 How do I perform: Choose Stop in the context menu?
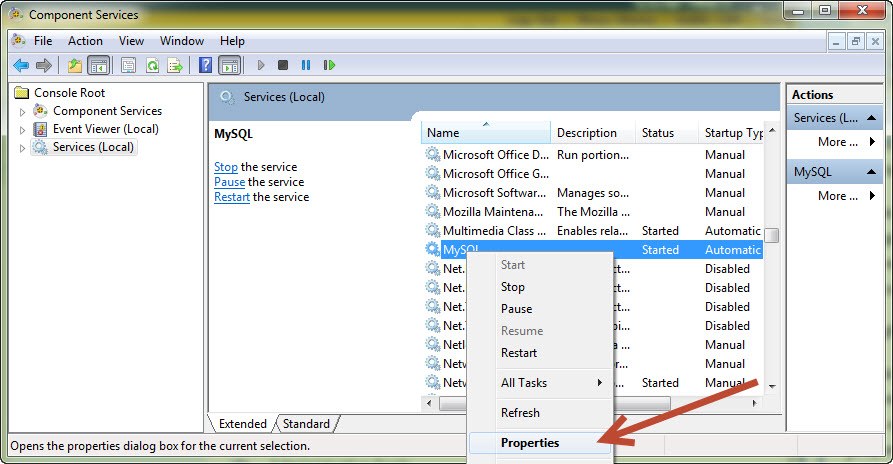pos(540,287)
